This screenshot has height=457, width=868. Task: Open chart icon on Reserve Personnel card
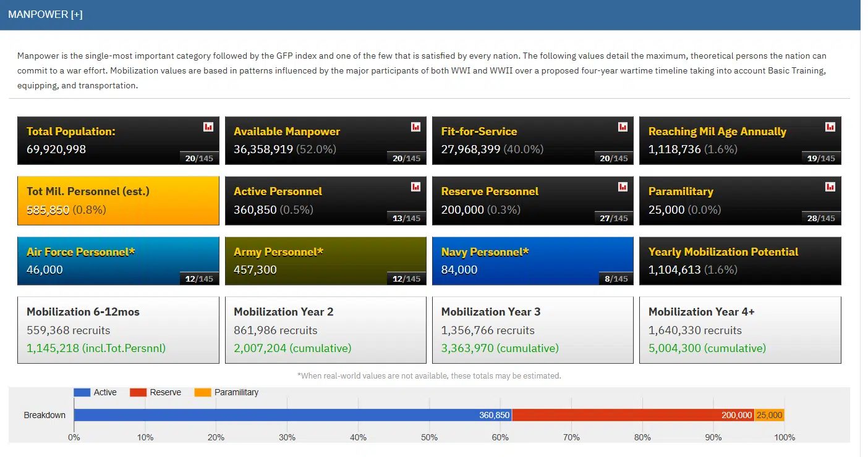(623, 187)
